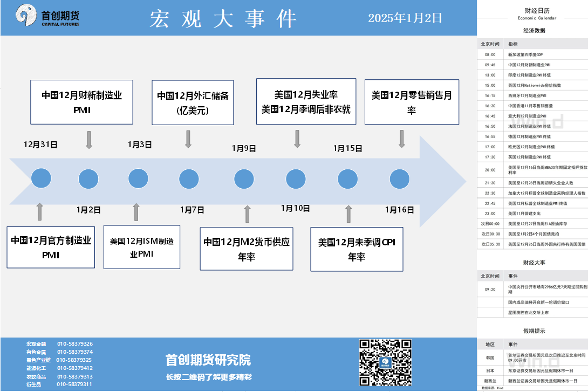Select the 美国12月未季调CPI年率 event box
Screen dimensions: 588x392
coord(357,249)
